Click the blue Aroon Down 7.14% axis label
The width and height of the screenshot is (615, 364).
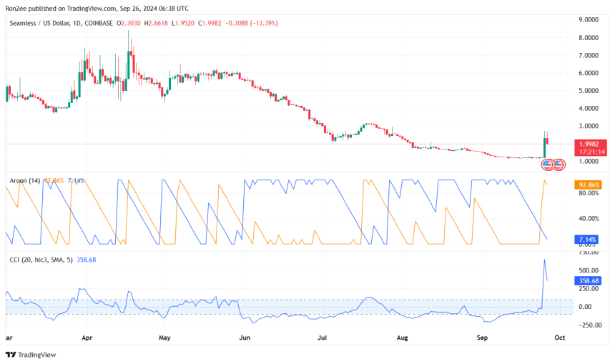pyautogui.click(x=586, y=239)
